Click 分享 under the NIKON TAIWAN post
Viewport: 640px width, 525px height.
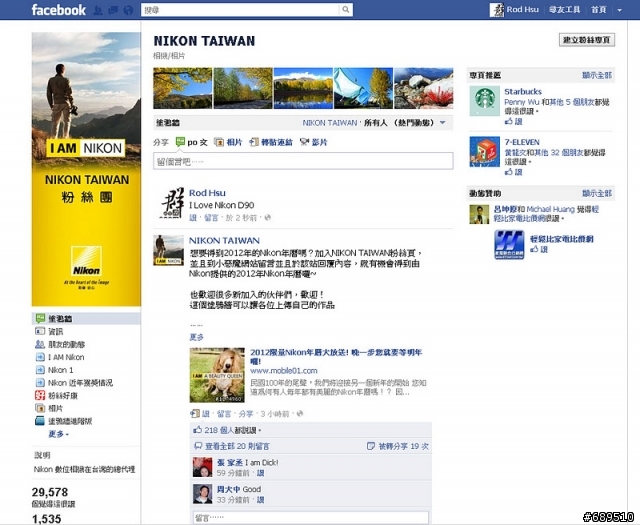[246, 414]
